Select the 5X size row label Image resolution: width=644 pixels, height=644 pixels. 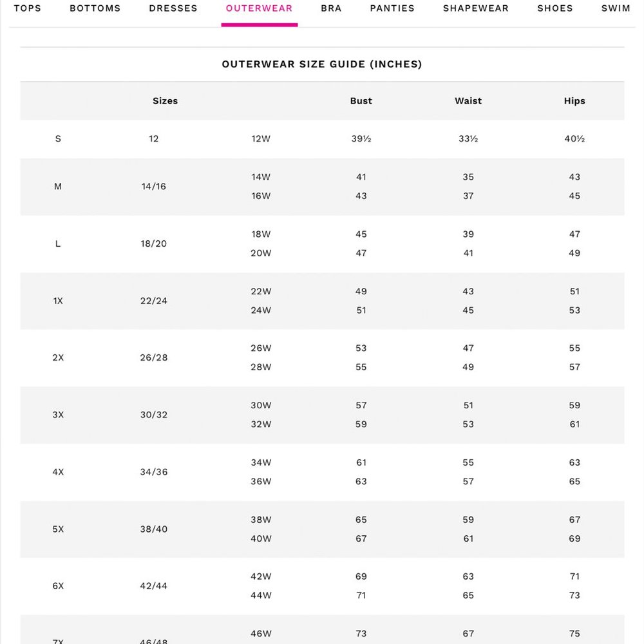click(x=58, y=529)
